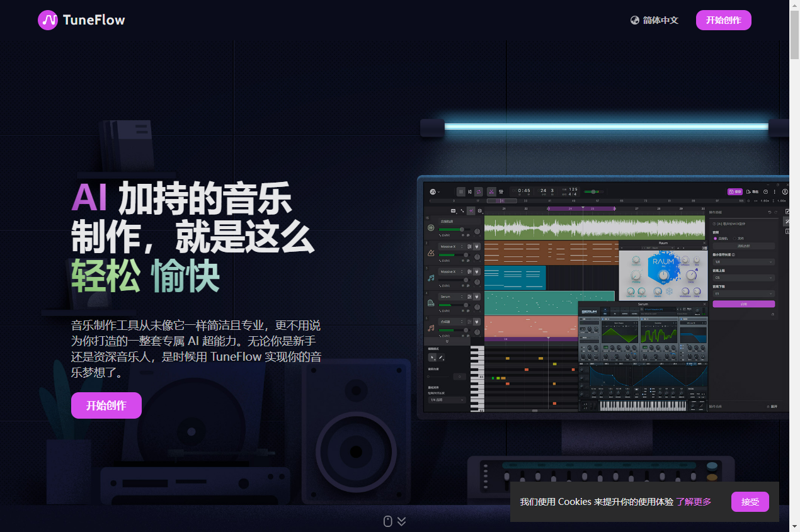Click the account avatar icon in the DAW
This screenshot has height=532, width=800.
(785, 191)
